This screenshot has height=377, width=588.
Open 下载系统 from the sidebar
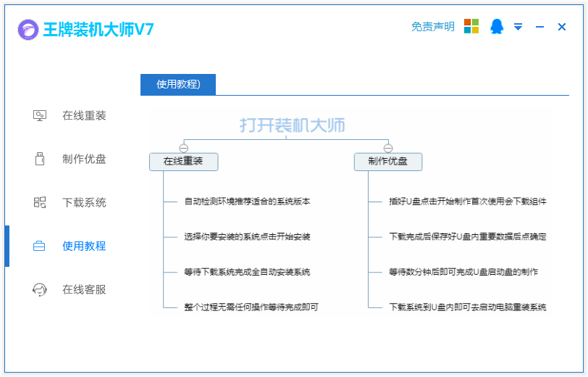click(84, 202)
